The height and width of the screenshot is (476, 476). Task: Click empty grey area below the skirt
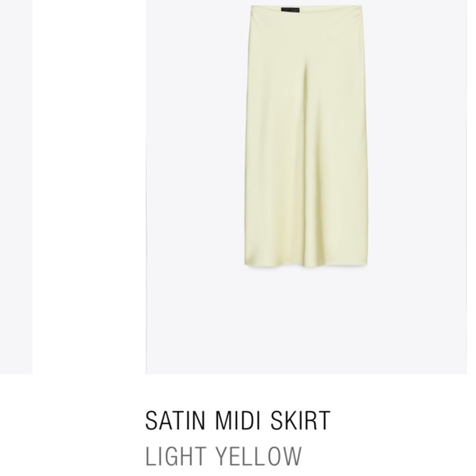[306, 322]
